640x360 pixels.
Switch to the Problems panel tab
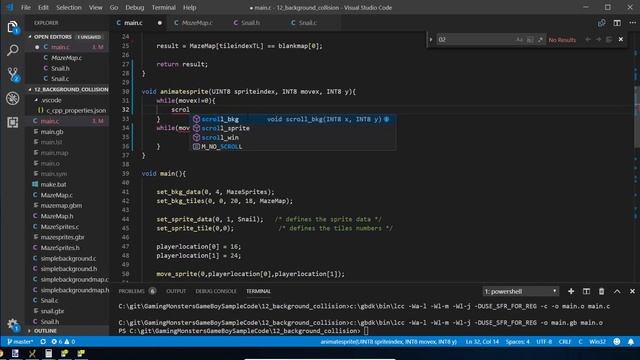131,291
